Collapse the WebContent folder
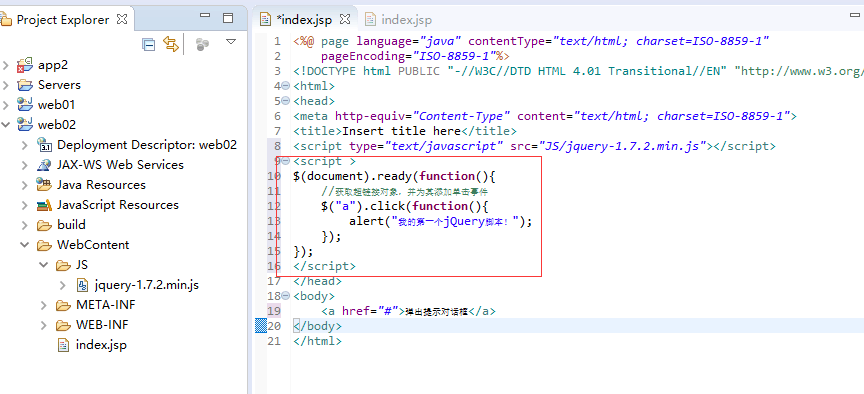The width and height of the screenshot is (864, 394). click(x=25, y=245)
